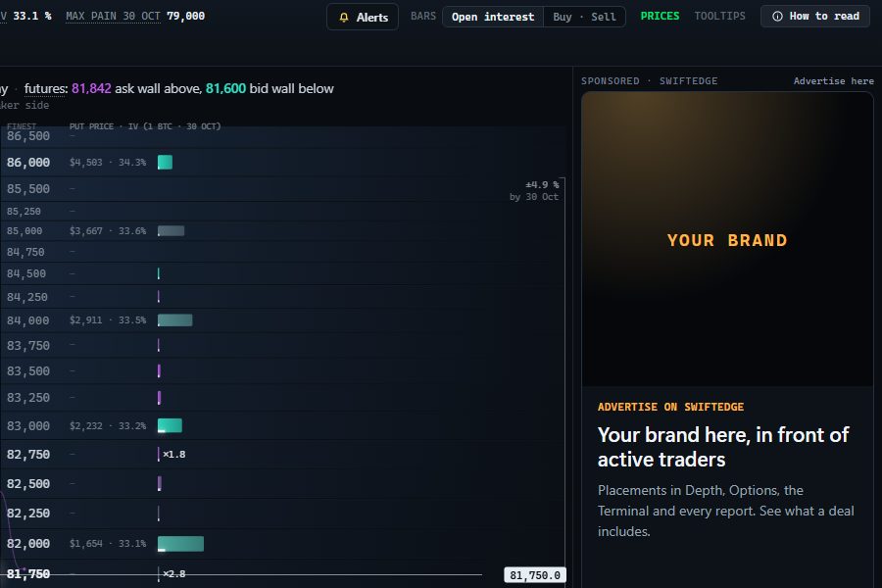
Task: Switch bars to Open interest
Action: 493,17
